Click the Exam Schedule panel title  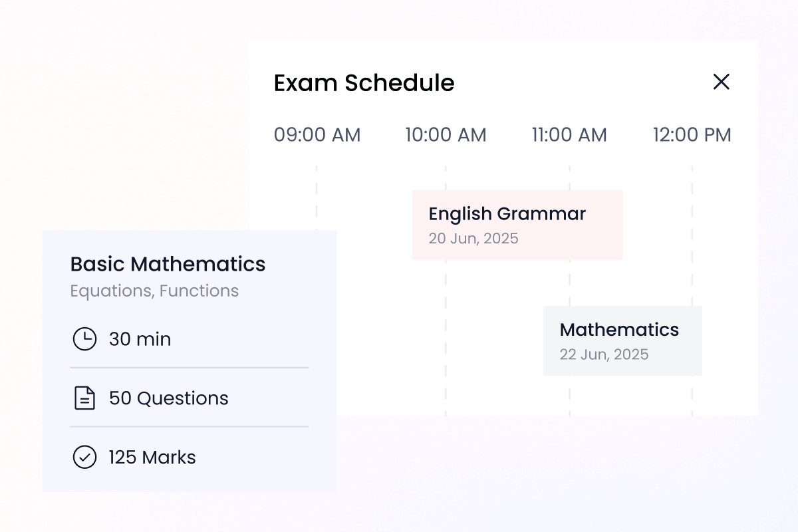pyautogui.click(x=364, y=82)
